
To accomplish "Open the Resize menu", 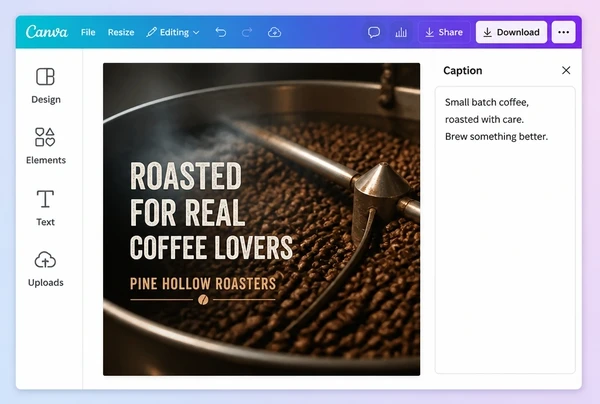I will point(121,32).
